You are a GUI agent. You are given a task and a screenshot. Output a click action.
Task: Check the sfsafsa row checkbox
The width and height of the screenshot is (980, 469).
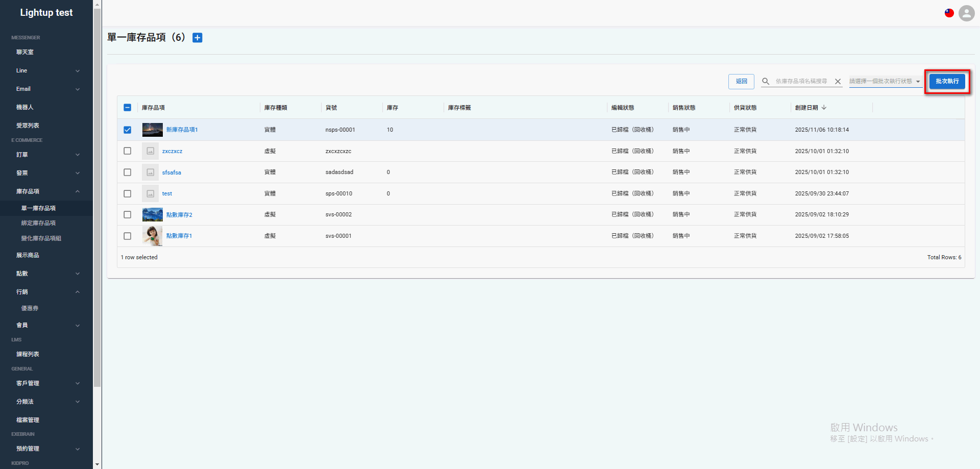[127, 172]
